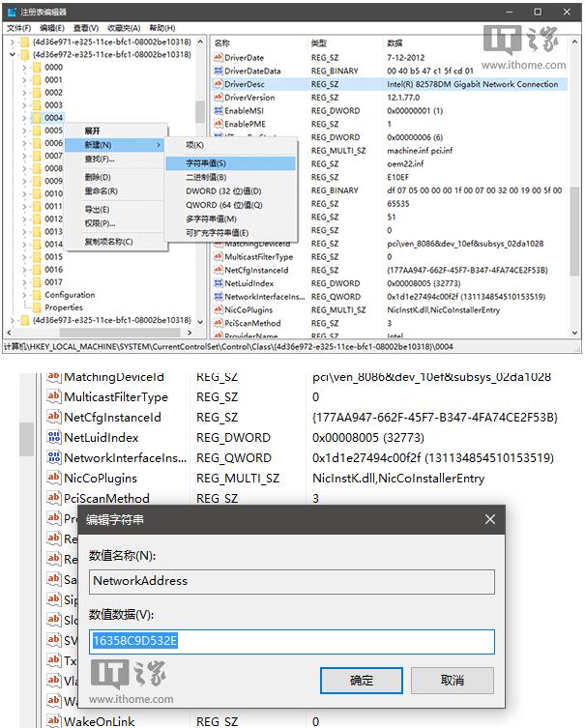The height and width of the screenshot is (728, 585).
Task: Click the 数值数据 input field
Action: (292, 642)
